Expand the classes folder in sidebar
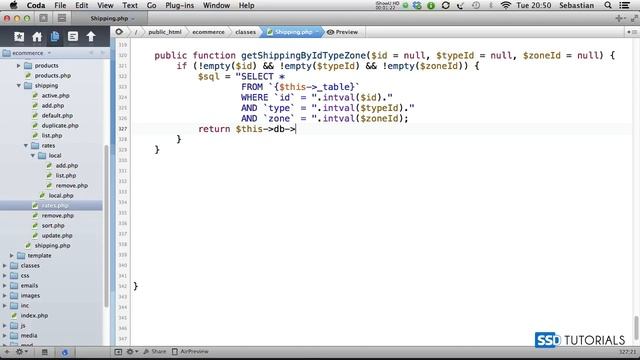Image resolution: width=640 pixels, height=360 pixels. click(4, 265)
